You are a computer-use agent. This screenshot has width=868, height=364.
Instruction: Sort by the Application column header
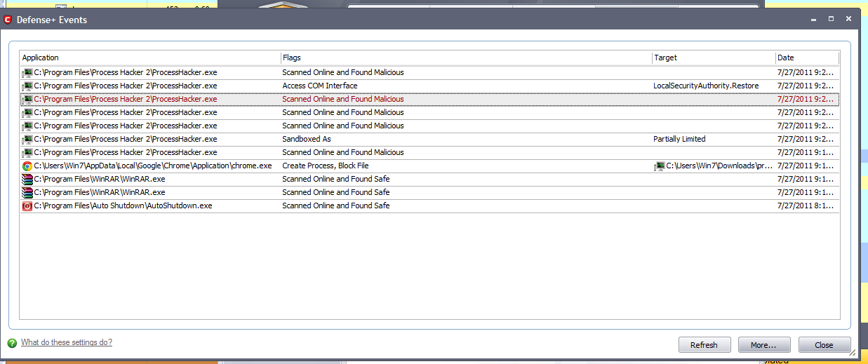[149, 58]
